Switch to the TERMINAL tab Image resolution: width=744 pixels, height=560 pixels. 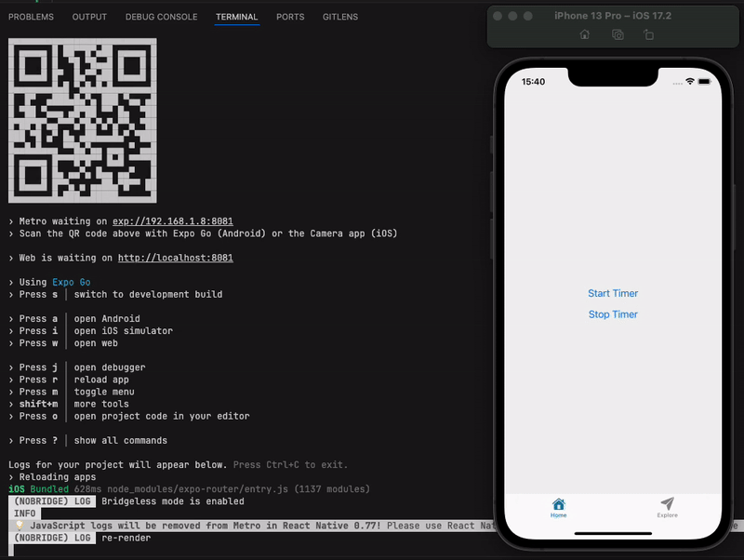tap(237, 17)
